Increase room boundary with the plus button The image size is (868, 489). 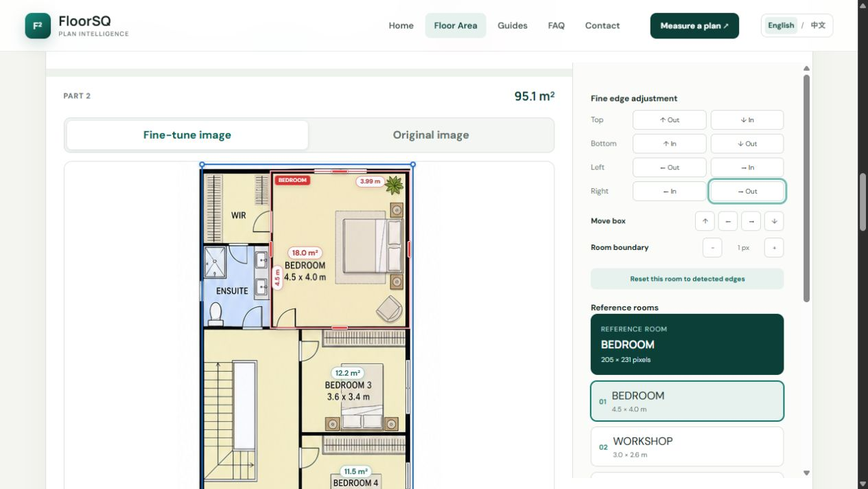774,248
